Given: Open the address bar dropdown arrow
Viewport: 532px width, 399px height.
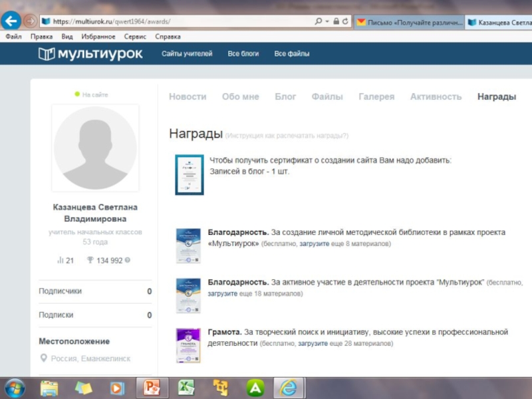Looking at the screenshot, I should point(327,21).
